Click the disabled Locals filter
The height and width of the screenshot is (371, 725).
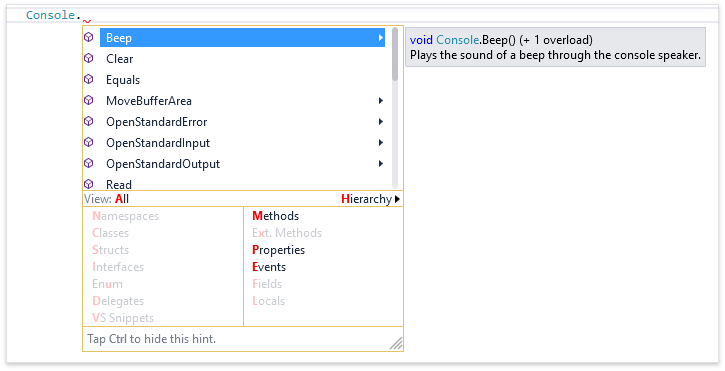[268, 301]
